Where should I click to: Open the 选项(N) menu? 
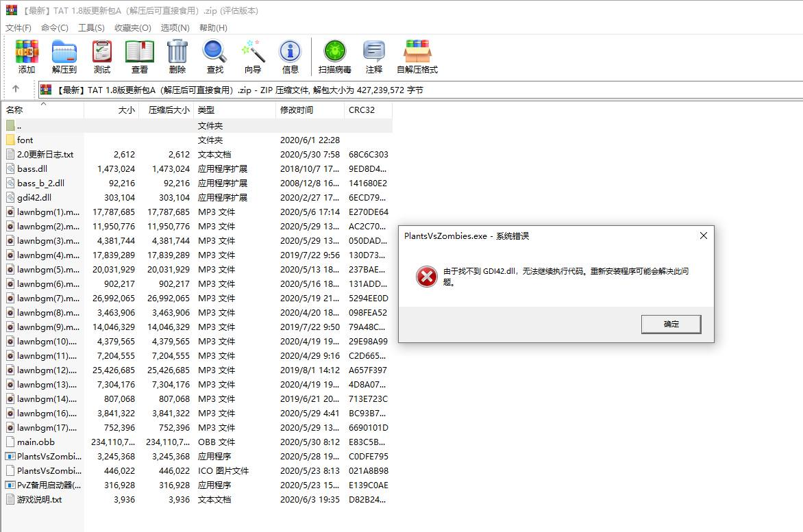tap(175, 27)
